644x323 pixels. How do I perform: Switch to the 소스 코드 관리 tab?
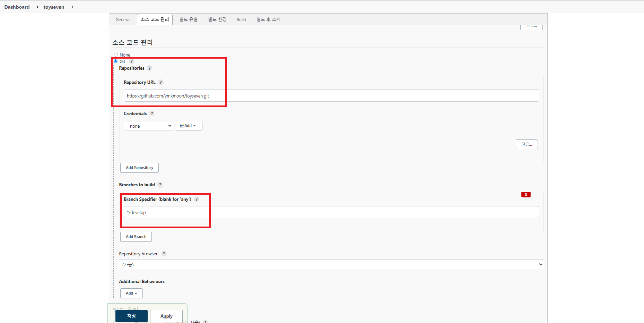tap(155, 19)
